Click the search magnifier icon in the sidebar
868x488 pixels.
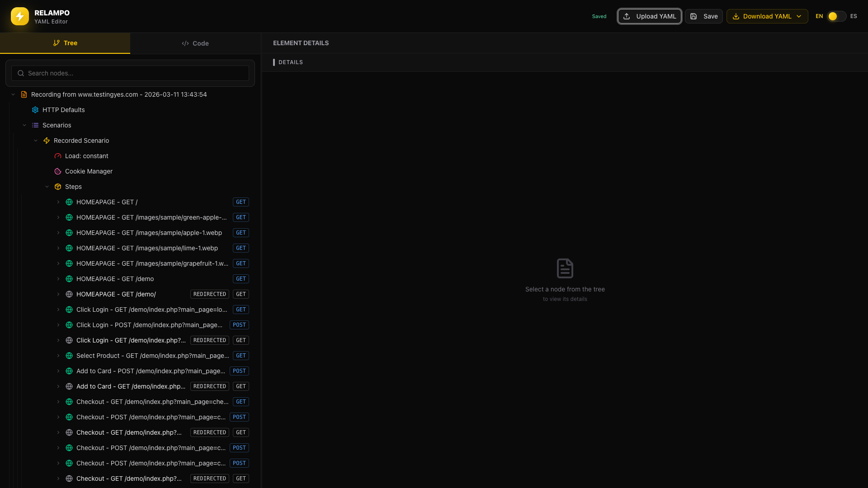20,73
